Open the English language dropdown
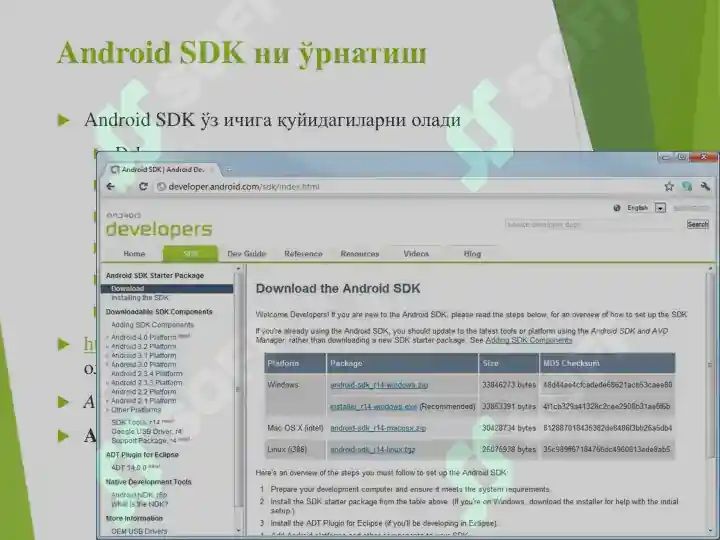Screen dimensions: 720x540 click(x=660, y=208)
